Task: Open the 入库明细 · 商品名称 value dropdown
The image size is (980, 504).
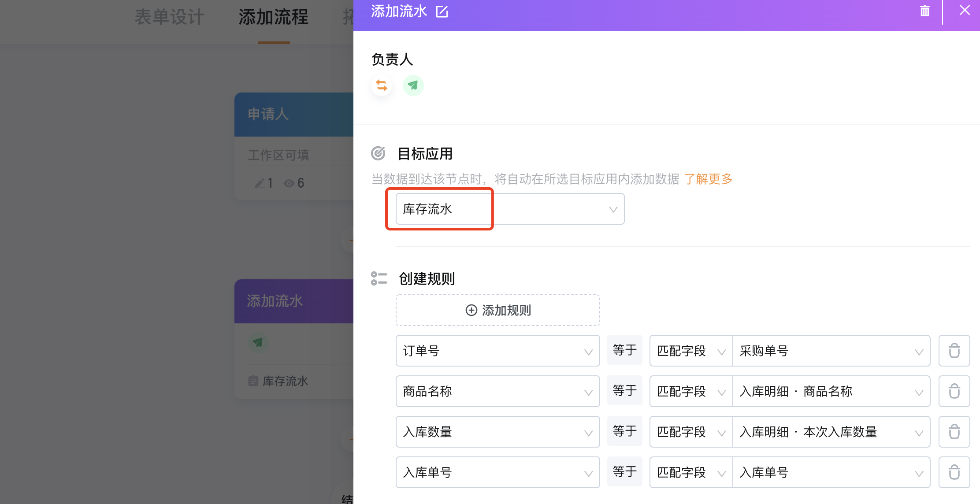Action: [832, 391]
